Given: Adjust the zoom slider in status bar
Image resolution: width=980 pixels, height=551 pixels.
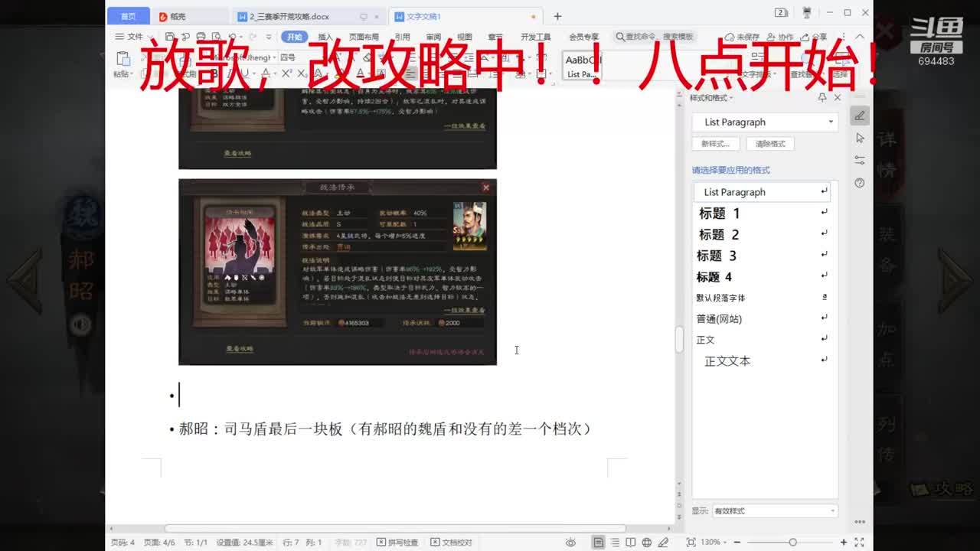Looking at the screenshot, I should coord(792,542).
